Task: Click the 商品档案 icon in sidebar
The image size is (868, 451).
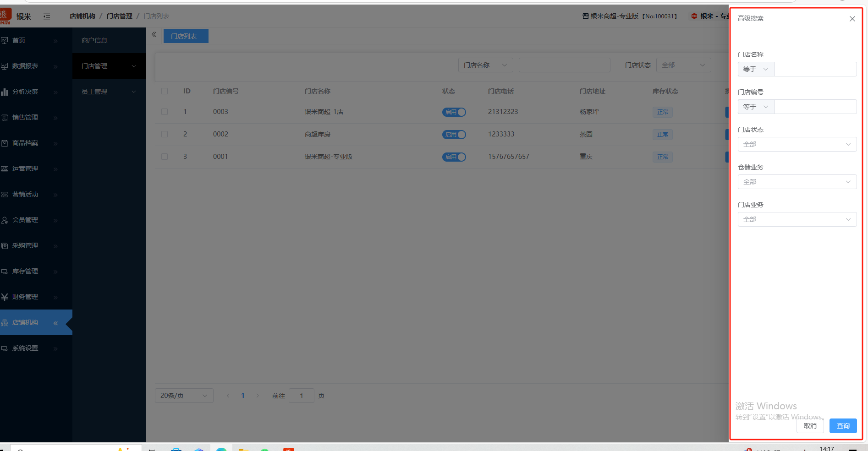Action: (x=5, y=143)
